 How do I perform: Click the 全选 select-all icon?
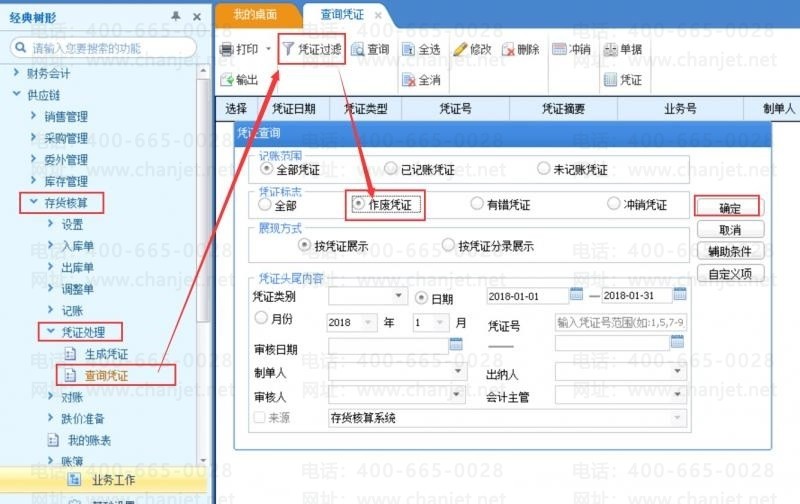[x=408, y=49]
